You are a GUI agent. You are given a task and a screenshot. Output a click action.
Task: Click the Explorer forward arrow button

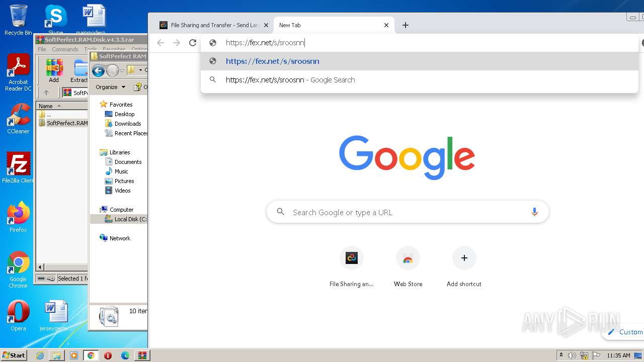(x=112, y=71)
